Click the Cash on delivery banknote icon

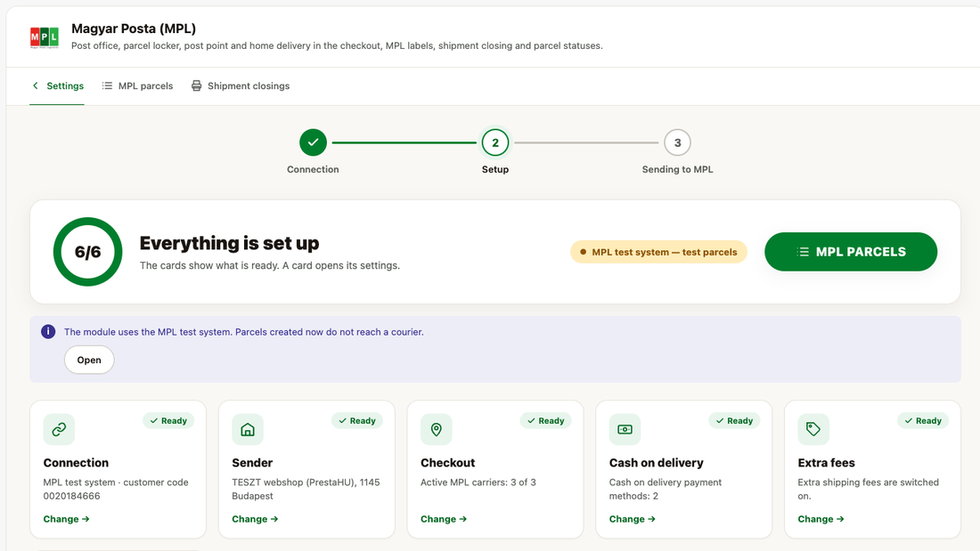(x=625, y=429)
